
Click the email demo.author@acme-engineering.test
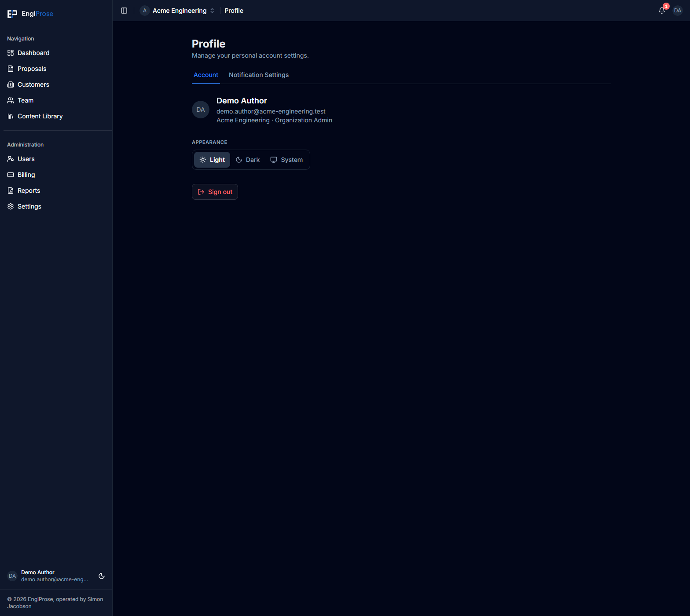click(271, 111)
